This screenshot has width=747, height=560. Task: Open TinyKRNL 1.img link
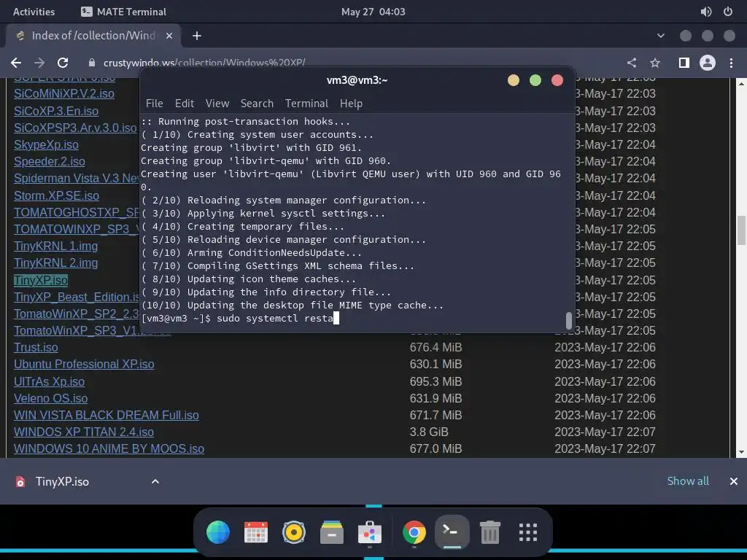tap(55, 246)
